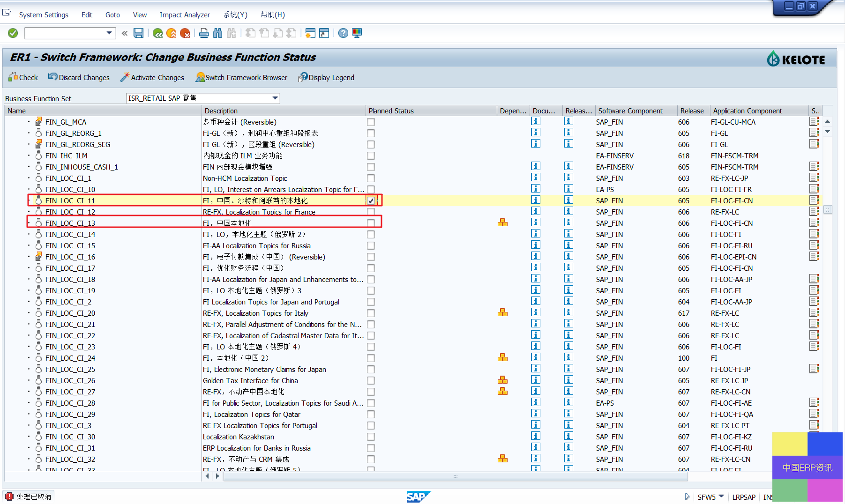Click the Help question mark icon

coord(343,33)
